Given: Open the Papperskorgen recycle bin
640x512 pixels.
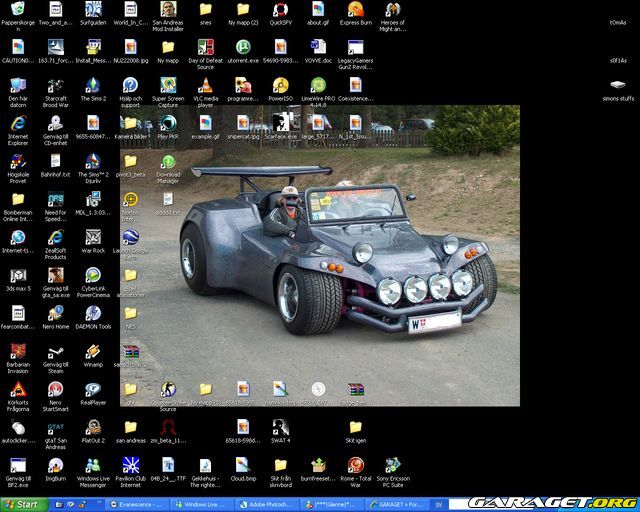Looking at the screenshot, I should (x=17, y=10).
